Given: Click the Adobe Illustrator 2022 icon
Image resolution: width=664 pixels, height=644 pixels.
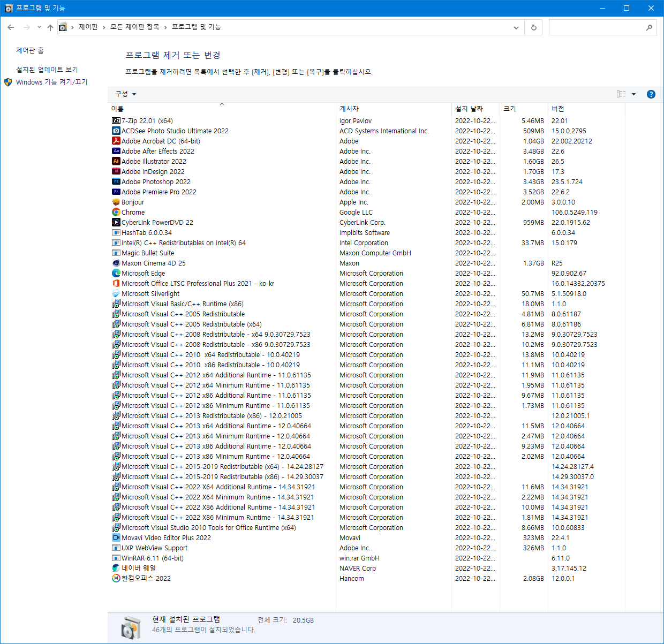Looking at the screenshot, I should coord(116,162).
